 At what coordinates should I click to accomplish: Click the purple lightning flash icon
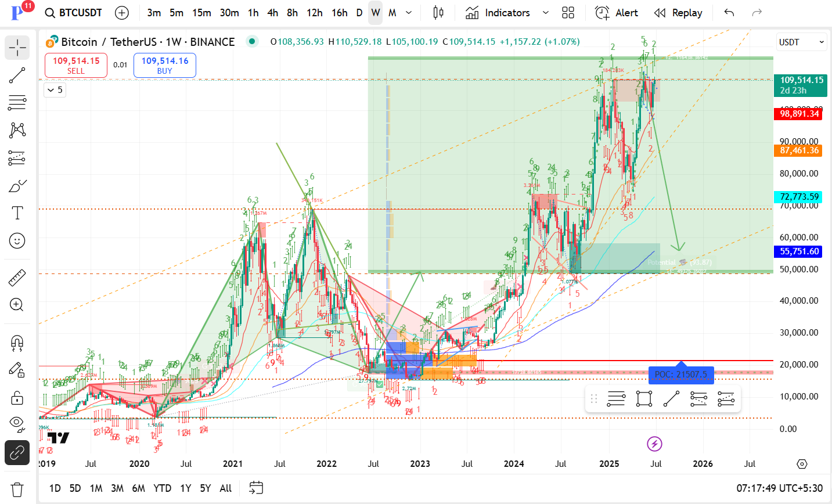[x=655, y=444]
